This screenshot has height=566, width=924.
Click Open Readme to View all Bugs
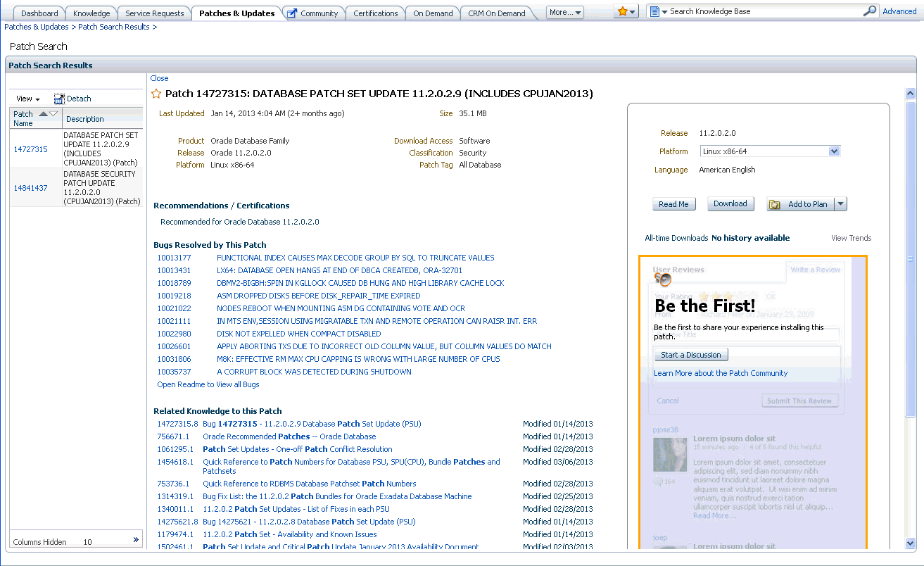click(208, 384)
